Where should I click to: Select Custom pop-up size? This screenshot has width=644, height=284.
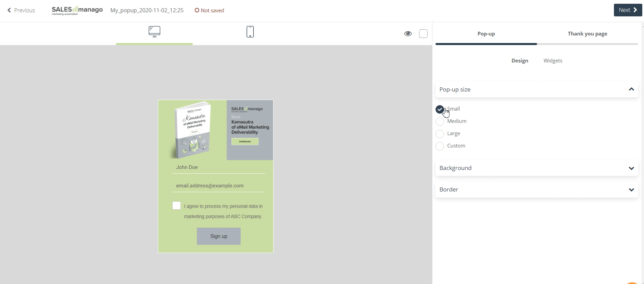point(440,146)
